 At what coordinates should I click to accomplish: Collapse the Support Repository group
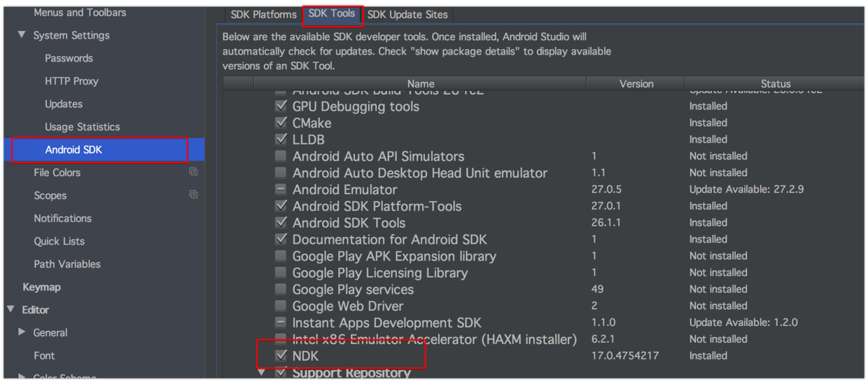262,372
